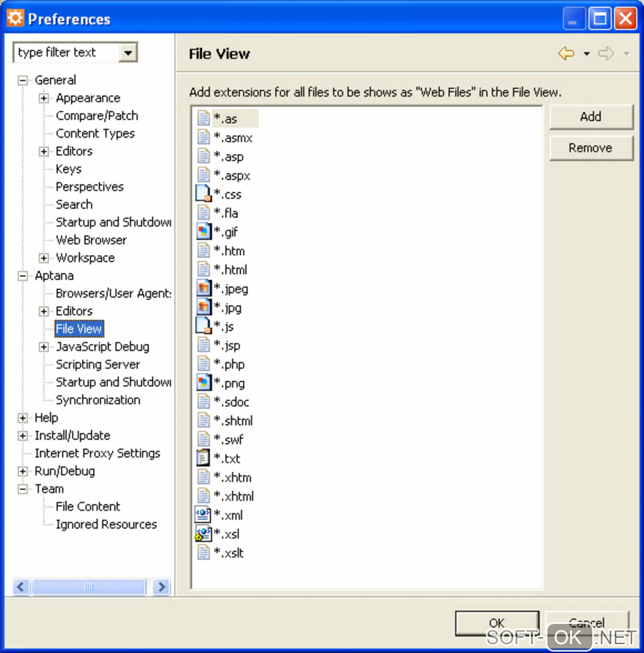The image size is (644, 653).
Task: Click the type filter text field
Action: [66, 52]
